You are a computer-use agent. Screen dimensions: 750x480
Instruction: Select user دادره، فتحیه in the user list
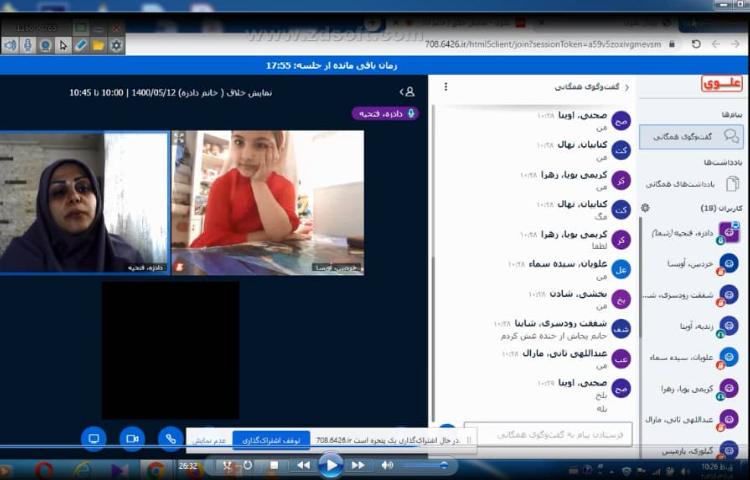click(x=693, y=233)
